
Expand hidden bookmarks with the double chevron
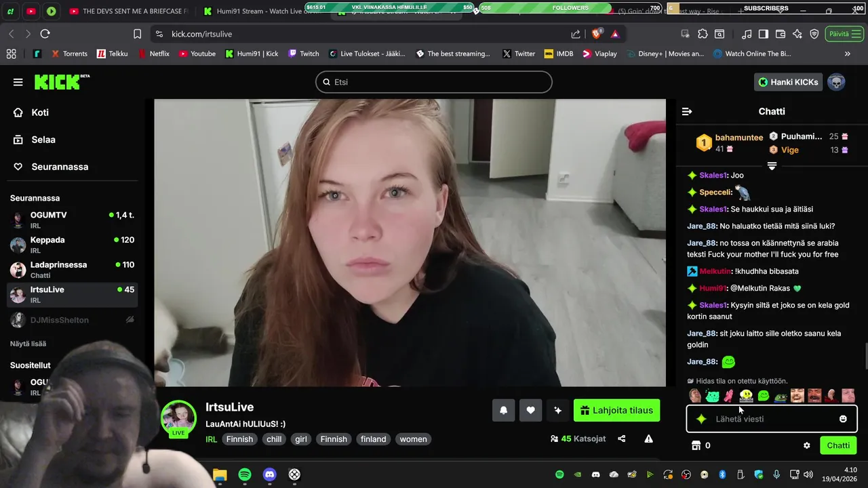click(x=847, y=54)
